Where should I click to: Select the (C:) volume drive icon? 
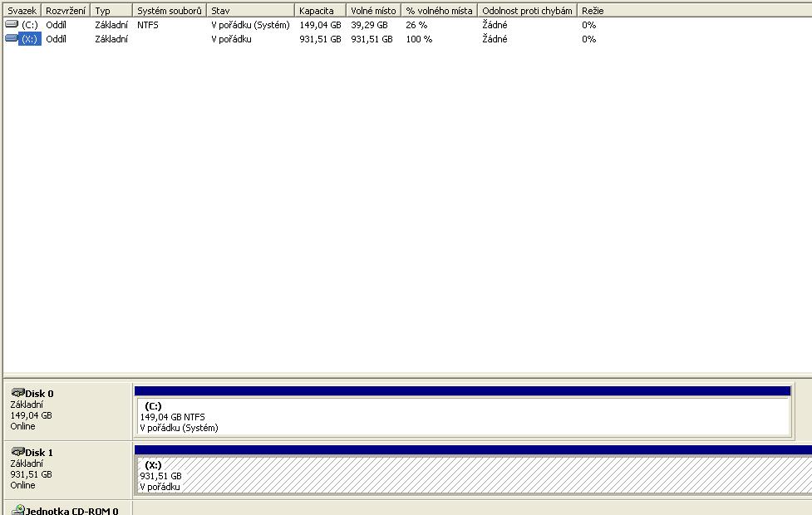click(x=12, y=24)
